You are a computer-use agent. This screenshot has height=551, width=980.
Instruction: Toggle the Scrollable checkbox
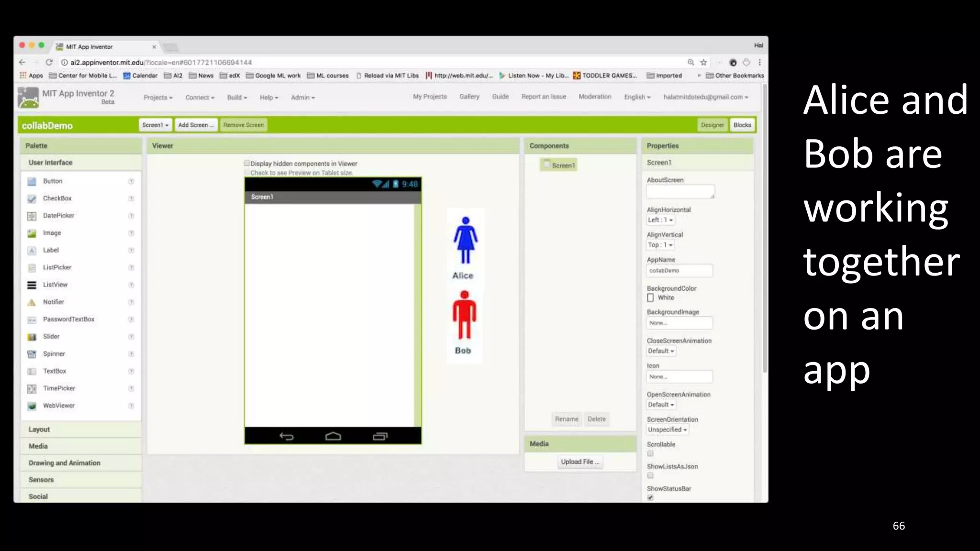coord(650,453)
